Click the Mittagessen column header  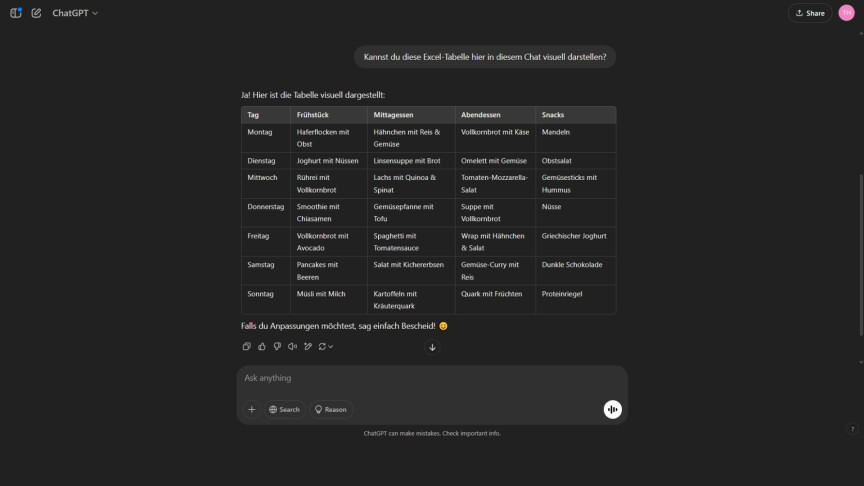pyautogui.click(x=393, y=115)
